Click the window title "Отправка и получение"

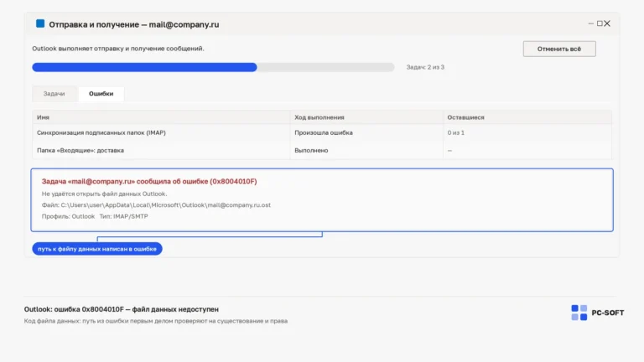(x=134, y=24)
